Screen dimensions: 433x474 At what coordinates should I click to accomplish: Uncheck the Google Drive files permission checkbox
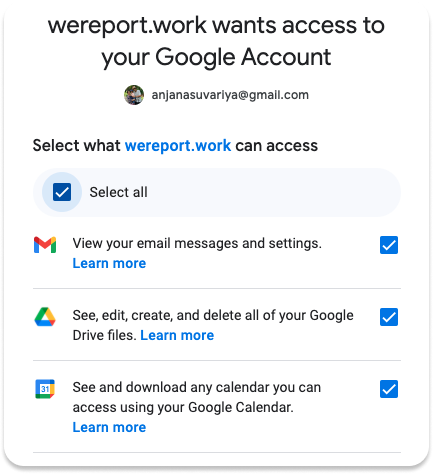(389, 317)
